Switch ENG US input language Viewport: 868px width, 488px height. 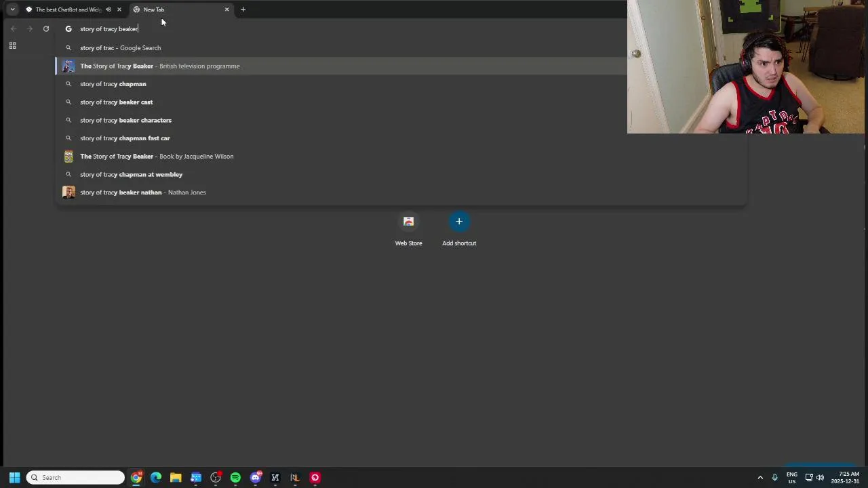791,478
